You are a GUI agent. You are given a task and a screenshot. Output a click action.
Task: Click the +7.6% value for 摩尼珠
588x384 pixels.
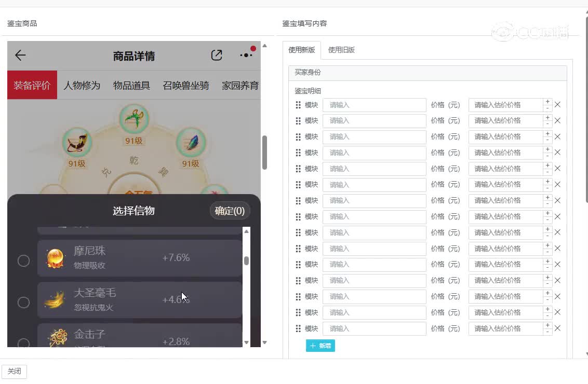(176, 258)
